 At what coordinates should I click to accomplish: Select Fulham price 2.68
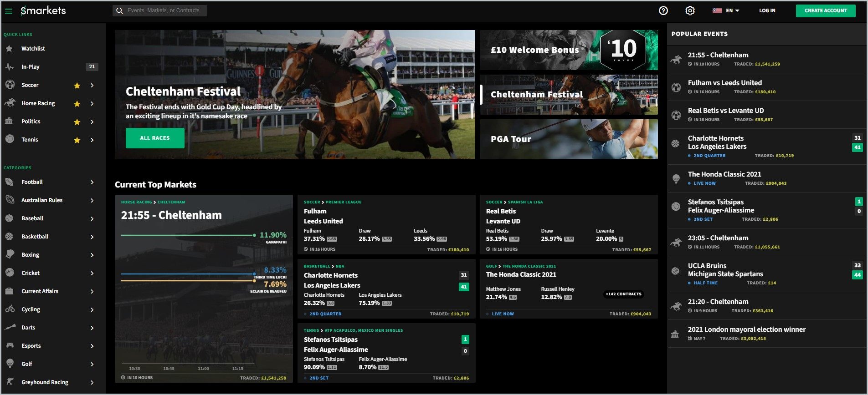pos(332,239)
